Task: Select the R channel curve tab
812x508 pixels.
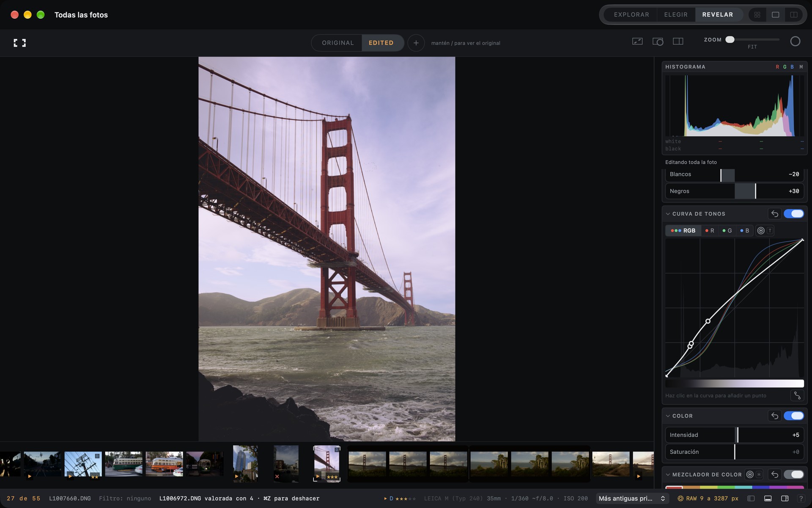Action: coord(710,231)
